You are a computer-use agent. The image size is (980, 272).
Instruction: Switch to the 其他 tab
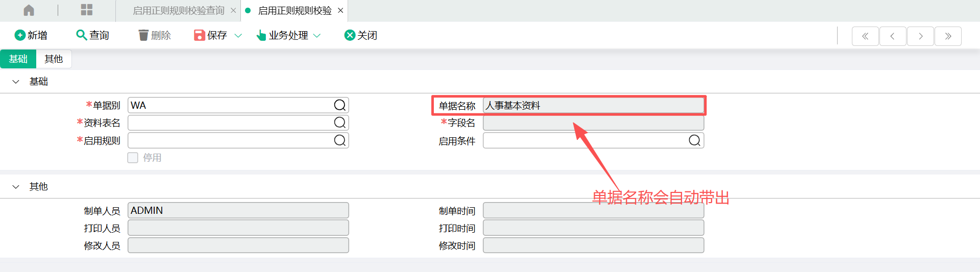click(54, 59)
